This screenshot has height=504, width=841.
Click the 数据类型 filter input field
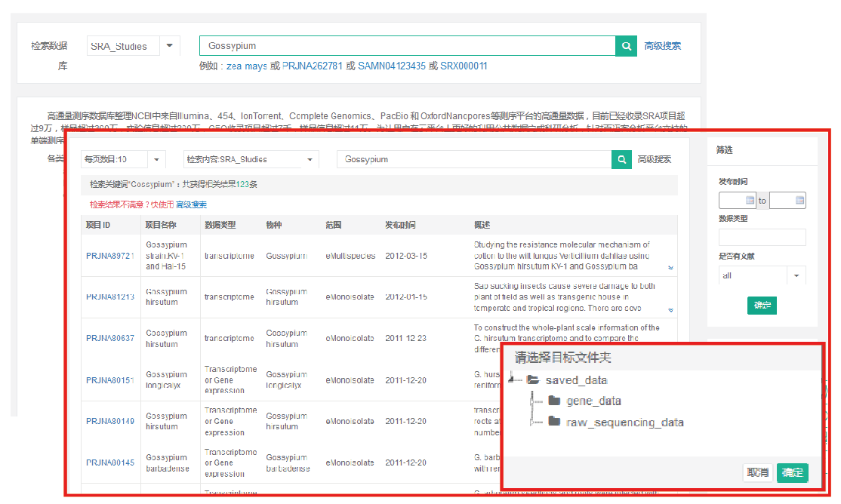762,238
